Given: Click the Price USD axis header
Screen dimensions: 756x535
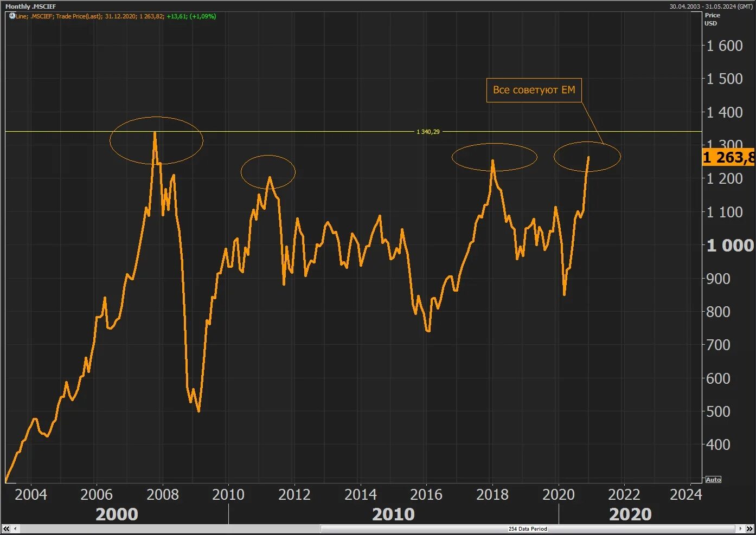Looking at the screenshot, I should (x=712, y=19).
